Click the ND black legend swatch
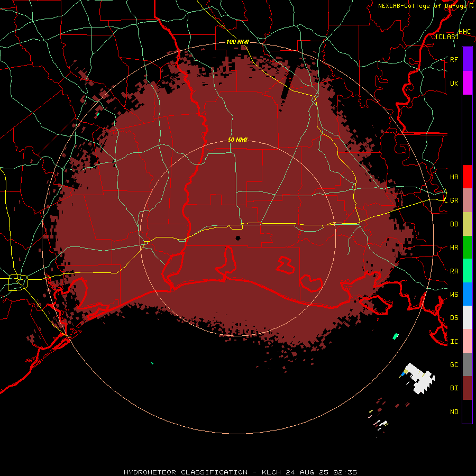Image resolution: width=476 pixels, height=476 pixels. 467,411
